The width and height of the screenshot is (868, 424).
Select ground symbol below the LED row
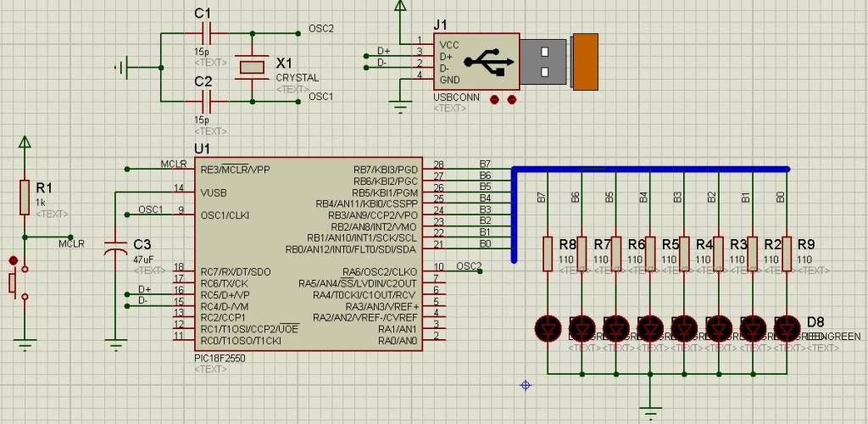pyautogui.click(x=650, y=413)
